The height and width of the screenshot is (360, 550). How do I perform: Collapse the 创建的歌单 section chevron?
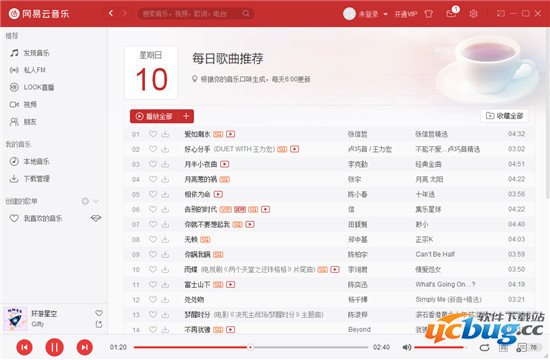pos(96,201)
